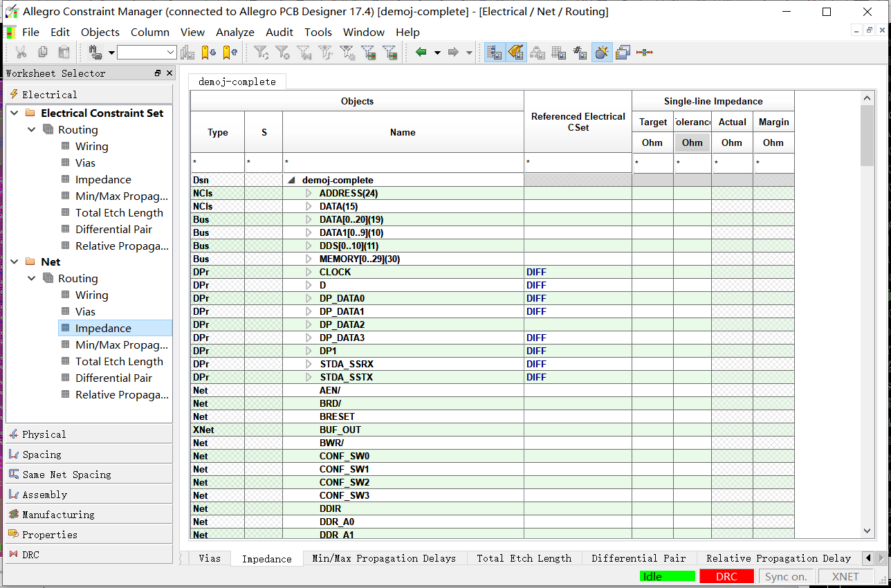Image resolution: width=891 pixels, height=588 pixels.
Task: Click the bookmark down-arrow toolbar icon
Action: (x=209, y=52)
